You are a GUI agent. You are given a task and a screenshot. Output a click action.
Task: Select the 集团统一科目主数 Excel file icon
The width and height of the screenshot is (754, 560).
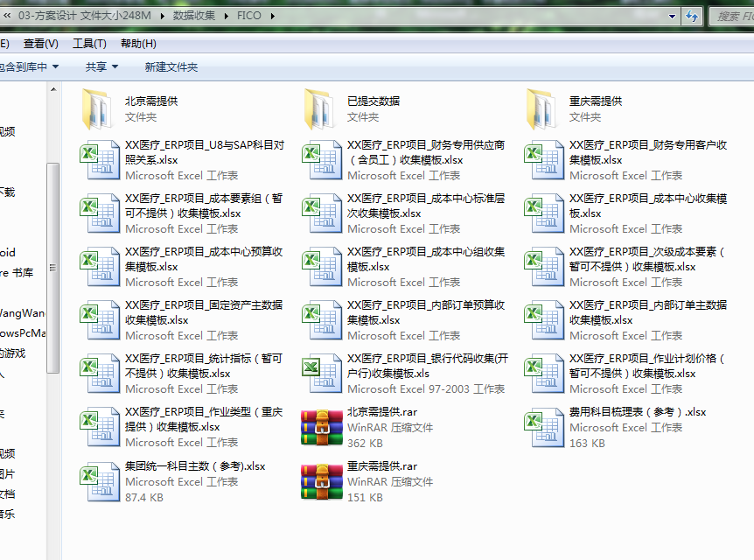[100, 482]
